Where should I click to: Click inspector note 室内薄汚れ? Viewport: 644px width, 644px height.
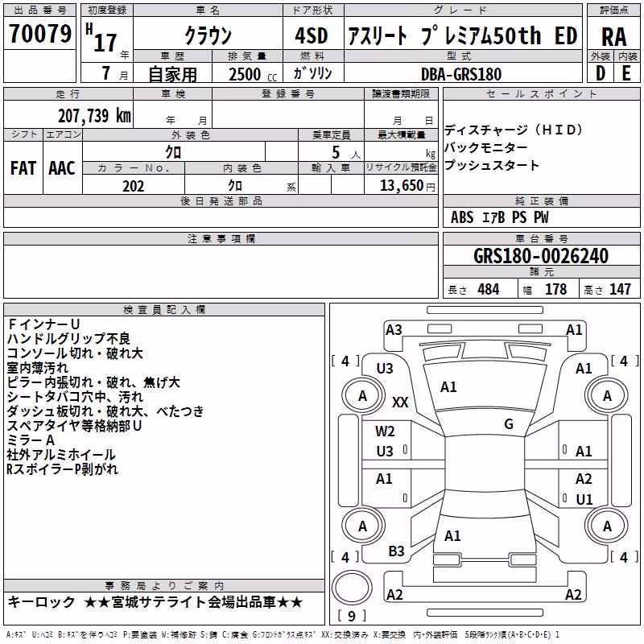pos(38,368)
